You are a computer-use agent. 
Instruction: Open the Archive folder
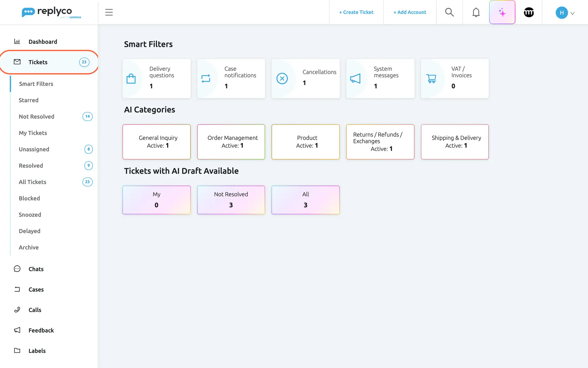tap(29, 247)
